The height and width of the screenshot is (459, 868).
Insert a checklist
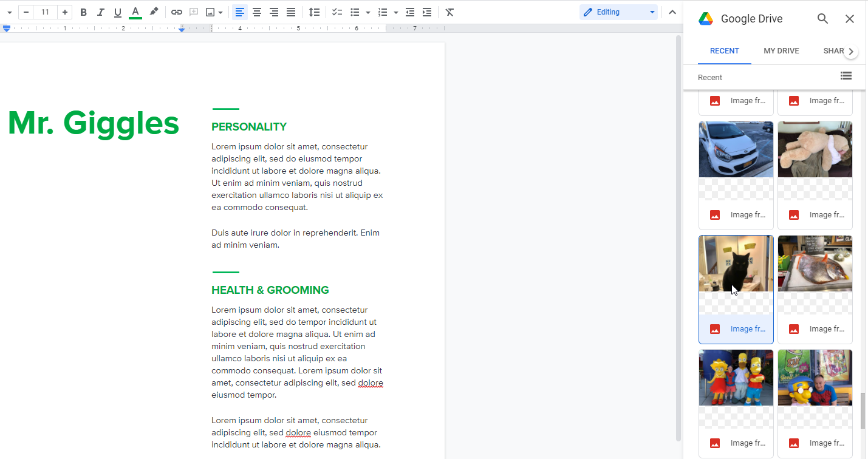pyautogui.click(x=337, y=12)
